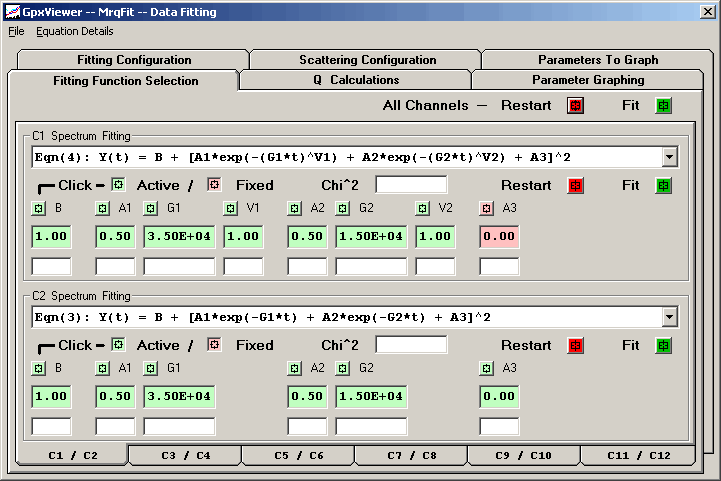Open the Equation Details menu

[74, 31]
